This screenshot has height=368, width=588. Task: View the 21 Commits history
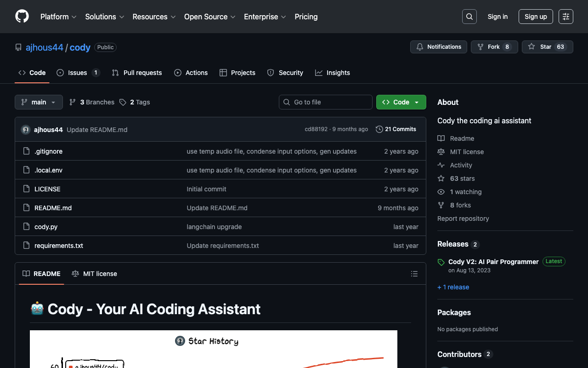tap(396, 129)
